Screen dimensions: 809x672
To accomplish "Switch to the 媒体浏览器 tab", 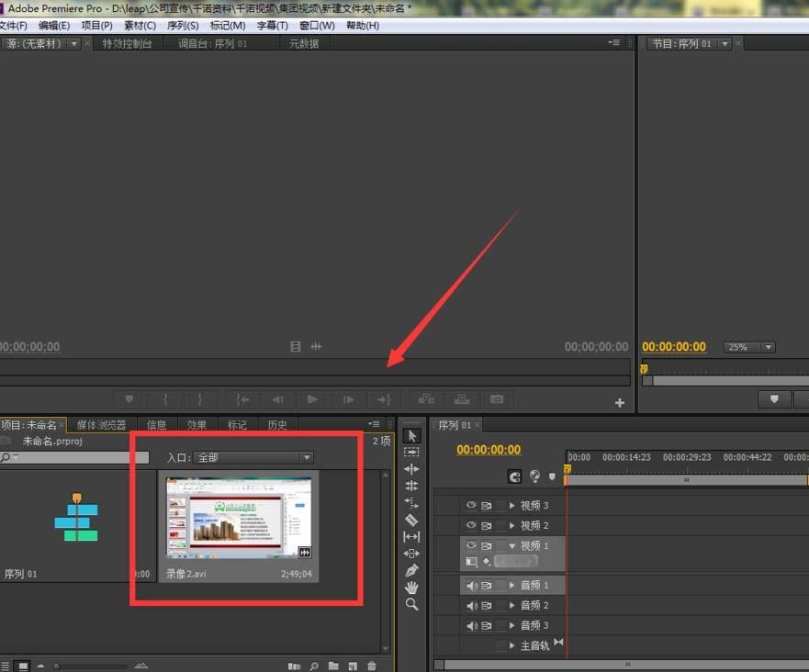I will tap(101, 424).
